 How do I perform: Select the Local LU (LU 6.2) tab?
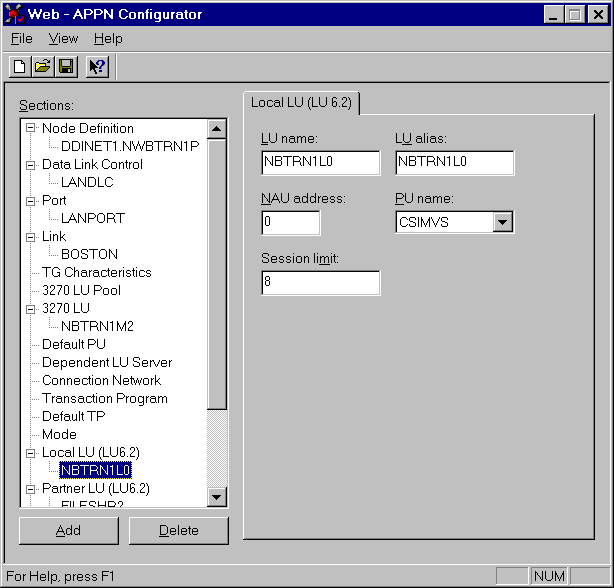pyautogui.click(x=301, y=103)
